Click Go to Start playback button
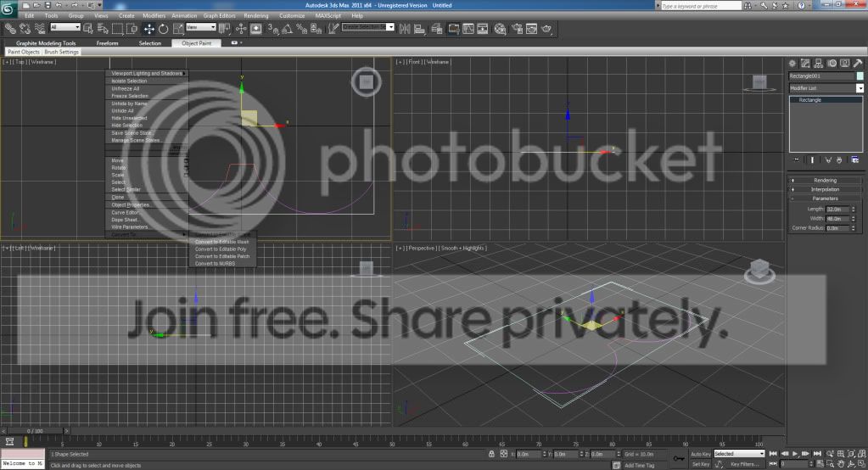The height and width of the screenshot is (470, 868). point(773,454)
